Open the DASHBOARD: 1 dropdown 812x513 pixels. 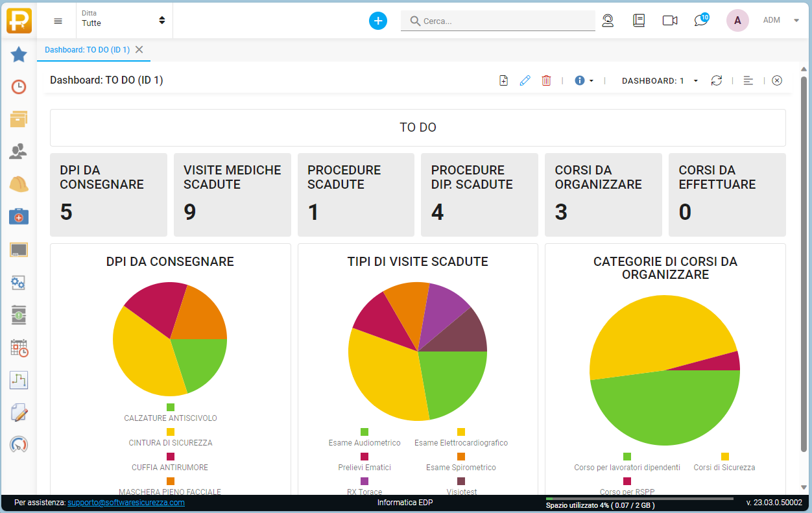click(660, 80)
